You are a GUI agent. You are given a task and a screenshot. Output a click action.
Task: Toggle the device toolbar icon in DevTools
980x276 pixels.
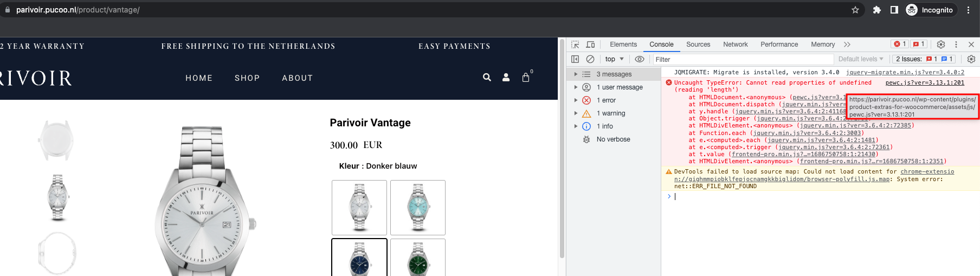click(590, 44)
